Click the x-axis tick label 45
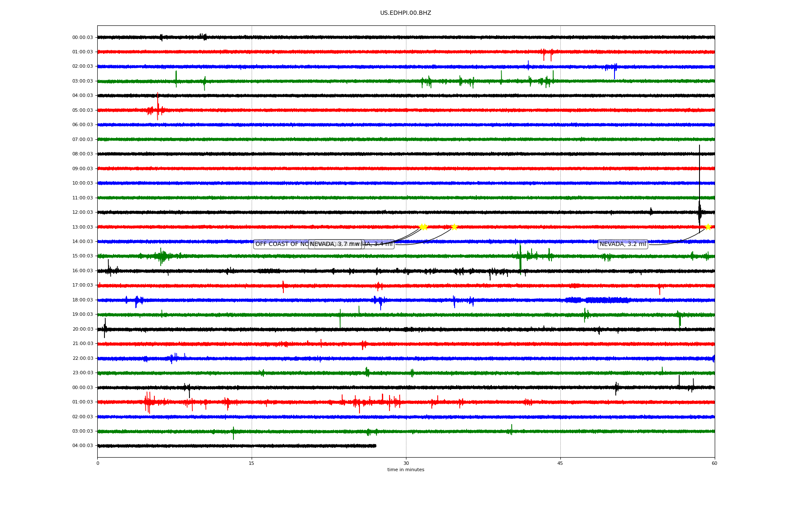The width and height of the screenshot is (812, 508). [560, 463]
